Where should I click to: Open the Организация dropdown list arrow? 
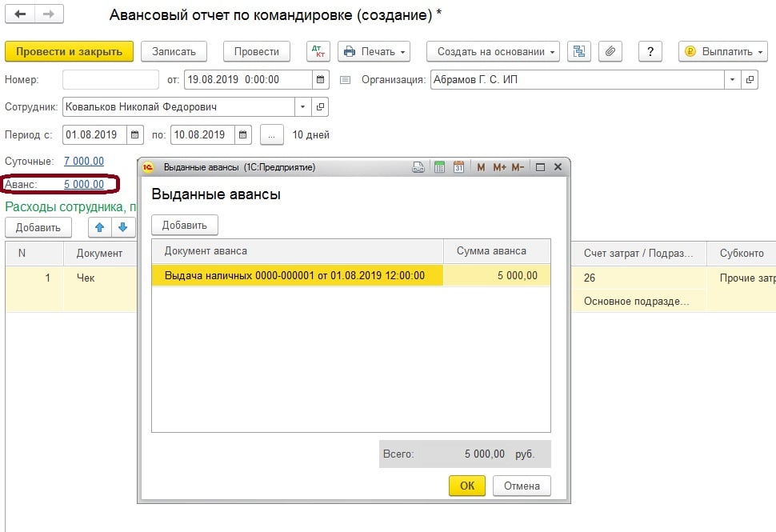(x=732, y=80)
